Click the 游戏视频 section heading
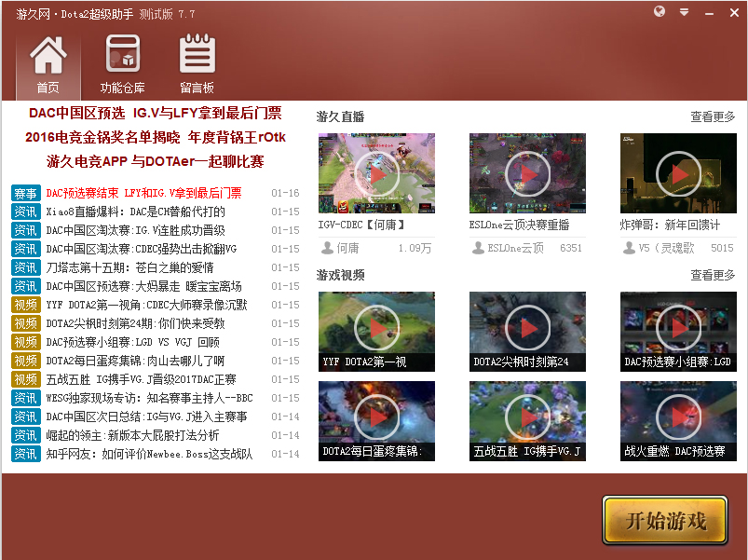 tap(340, 275)
